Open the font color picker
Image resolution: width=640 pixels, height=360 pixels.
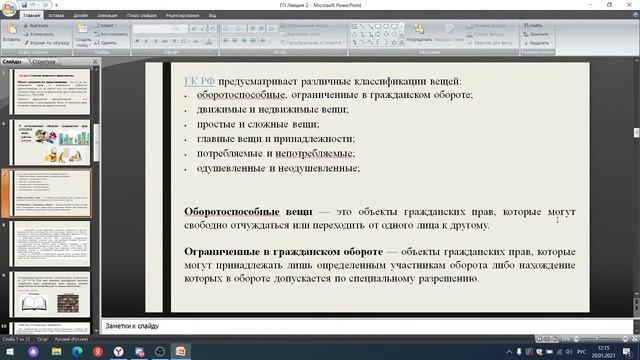point(209,41)
